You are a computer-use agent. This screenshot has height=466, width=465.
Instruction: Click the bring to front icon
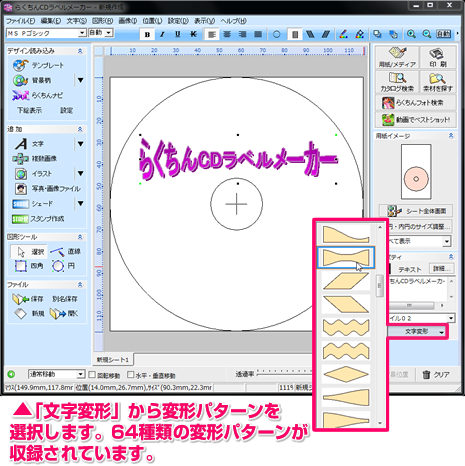[377, 34]
